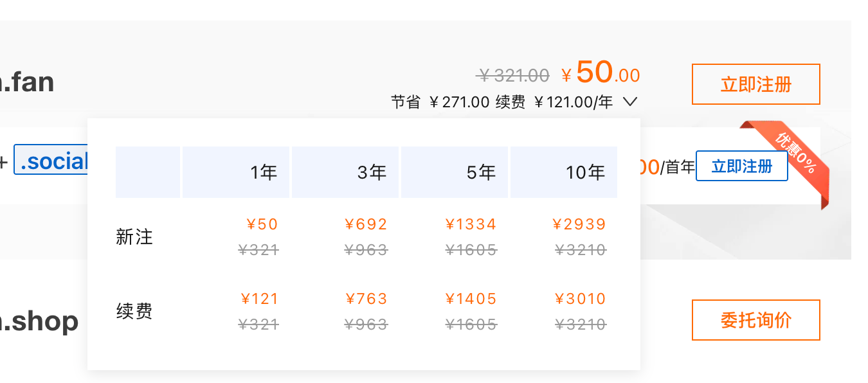Image resolution: width=868 pixels, height=383 pixels.
Task: Click the .fan domain name
Action: [x=27, y=83]
